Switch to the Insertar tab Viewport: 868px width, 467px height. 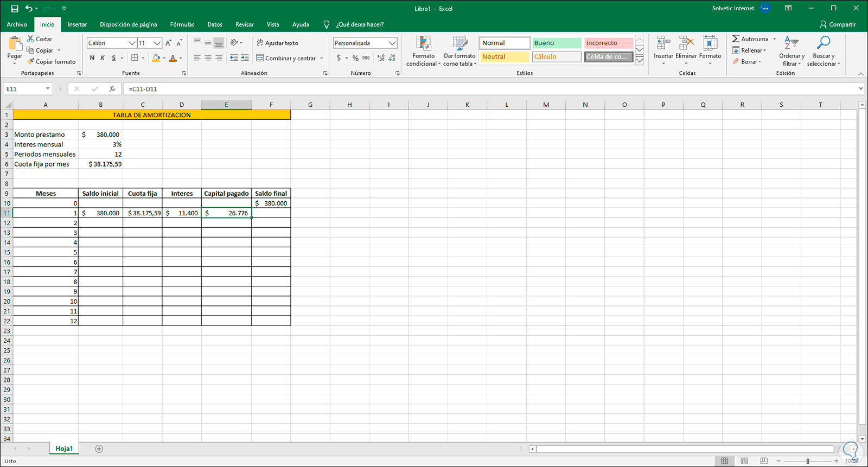[77, 24]
